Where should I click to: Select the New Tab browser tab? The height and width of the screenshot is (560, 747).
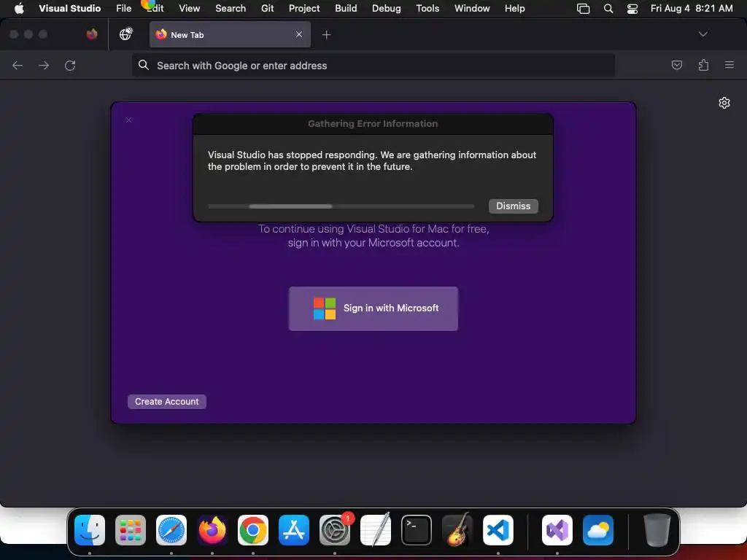click(x=230, y=34)
